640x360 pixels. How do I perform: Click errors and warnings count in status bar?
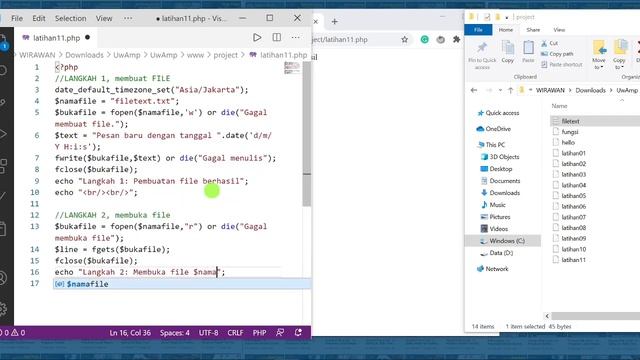tap(13, 333)
